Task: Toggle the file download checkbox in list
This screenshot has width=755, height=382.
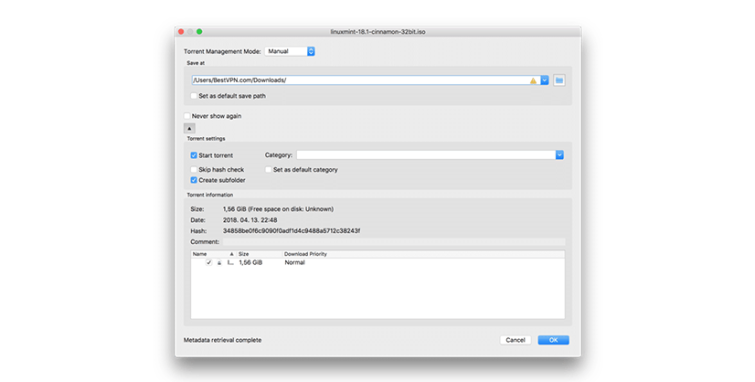Action: click(x=208, y=263)
